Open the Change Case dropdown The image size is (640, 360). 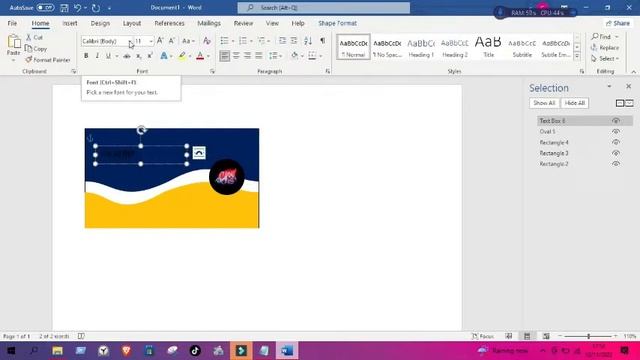[188, 41]
